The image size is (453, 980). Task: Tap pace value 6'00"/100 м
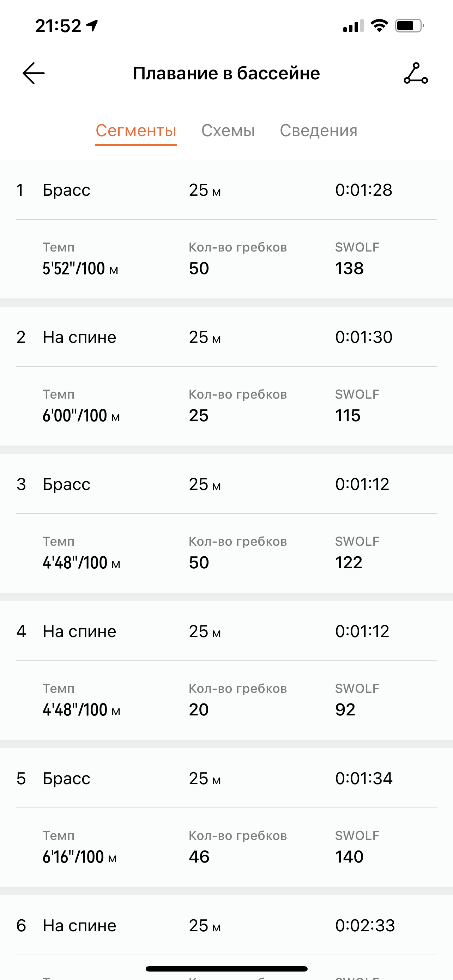click(81, 416)
